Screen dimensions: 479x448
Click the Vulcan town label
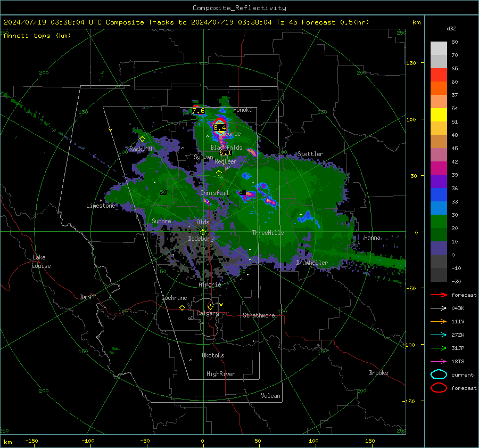271,396
